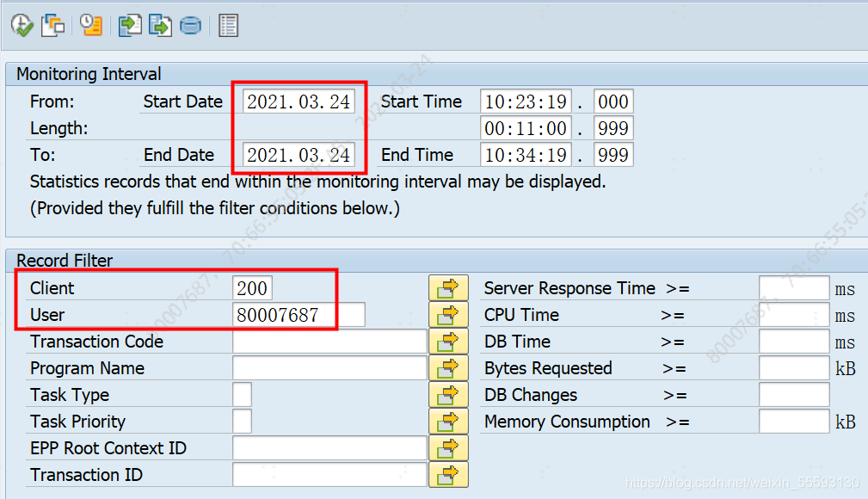Viewport: 868px width, 499px height.
Task: Click the Transaction Code input field
Action: (x=330, y=342)
